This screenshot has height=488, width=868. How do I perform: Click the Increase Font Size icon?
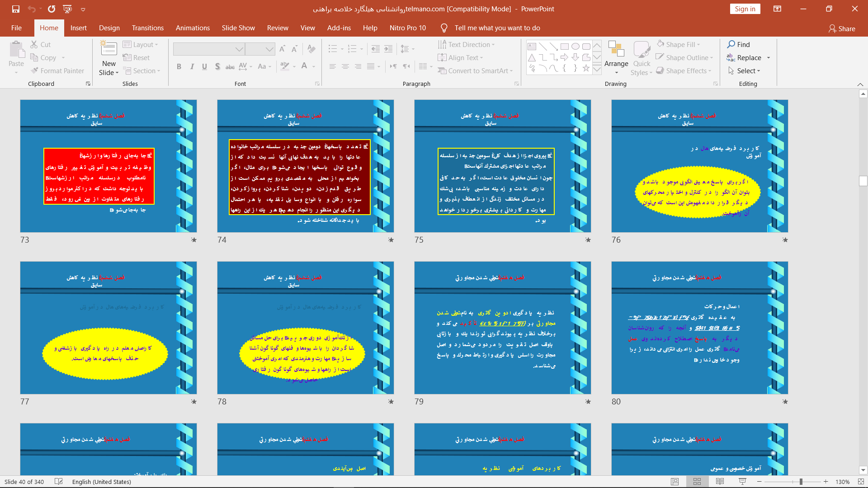pos(283,49)
